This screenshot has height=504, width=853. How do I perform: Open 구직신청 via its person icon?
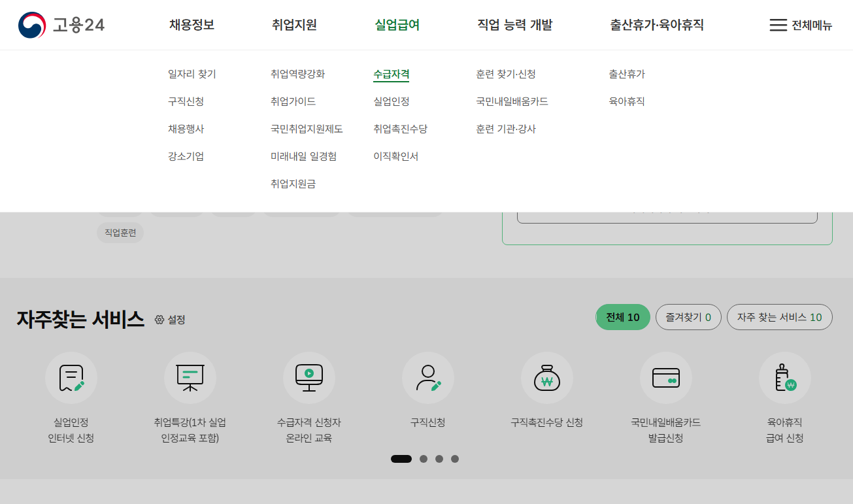pos(427,378)
